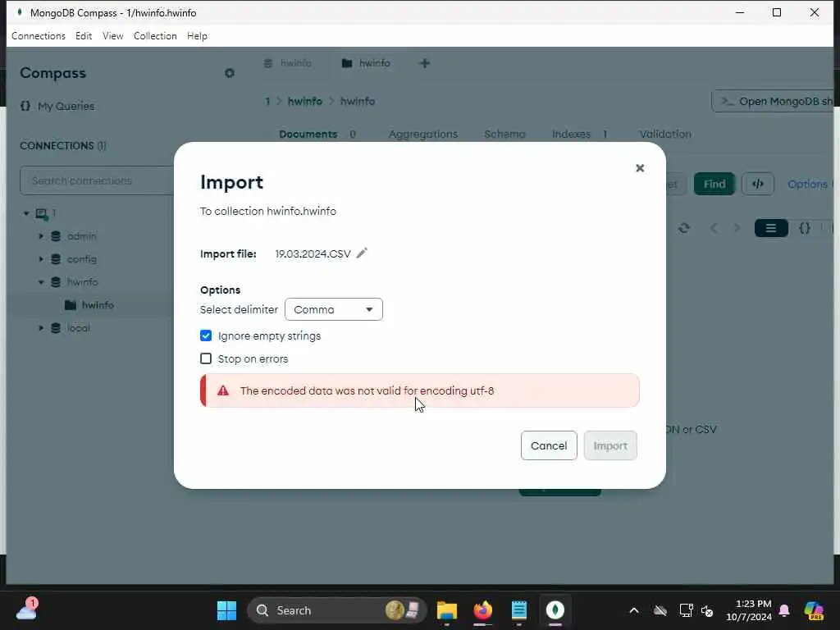Switch to the Validation tab
840x630 pixels.
coord(664,134)
